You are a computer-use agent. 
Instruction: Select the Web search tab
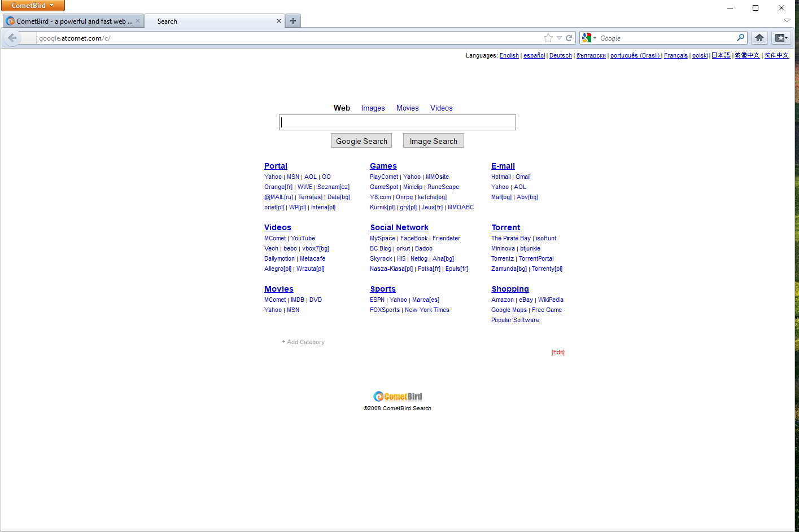[x=342, y=108]
